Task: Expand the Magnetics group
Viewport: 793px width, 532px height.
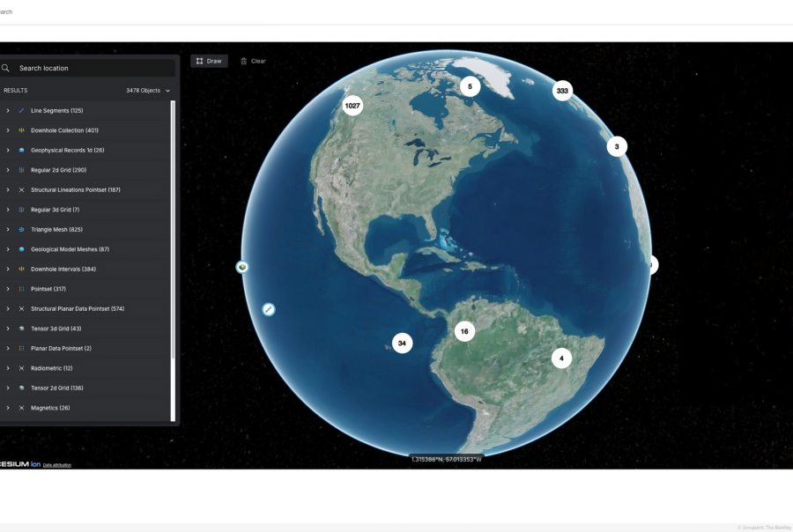Action: [8, 408]
